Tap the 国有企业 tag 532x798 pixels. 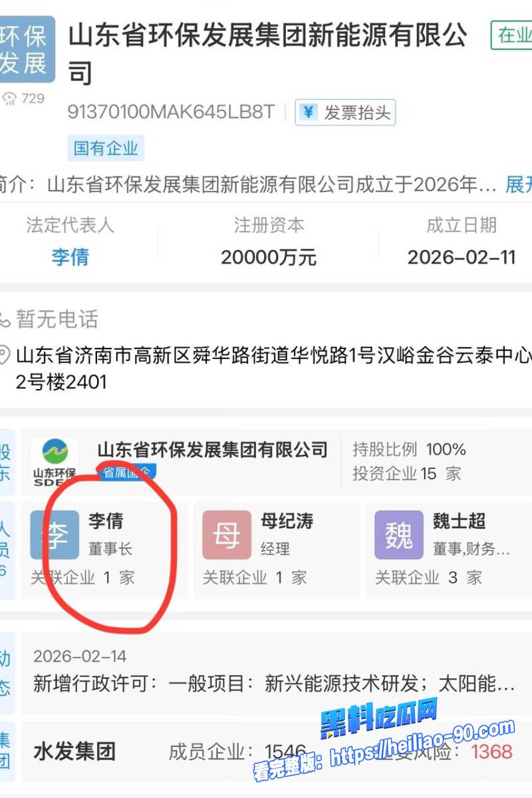106,148
